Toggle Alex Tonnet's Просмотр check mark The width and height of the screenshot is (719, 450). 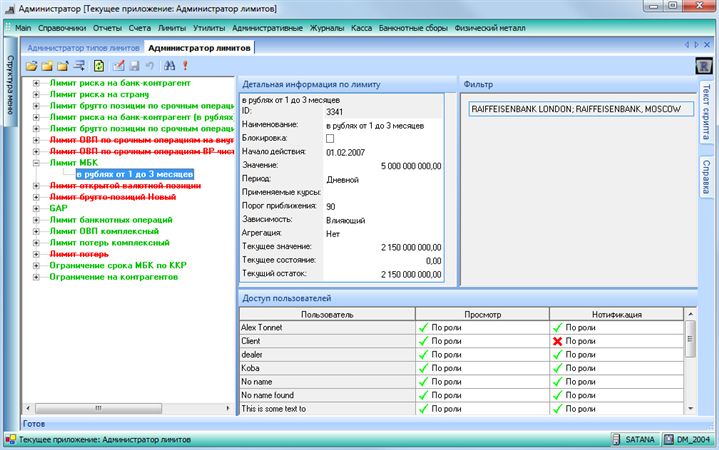tap(423, 328)
